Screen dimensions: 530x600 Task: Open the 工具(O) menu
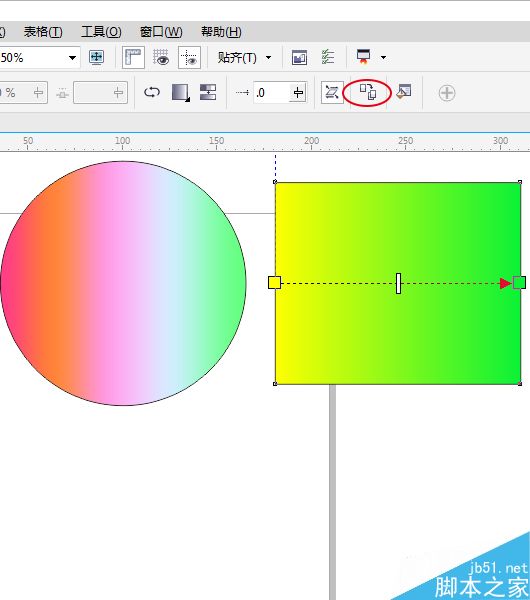101,32
